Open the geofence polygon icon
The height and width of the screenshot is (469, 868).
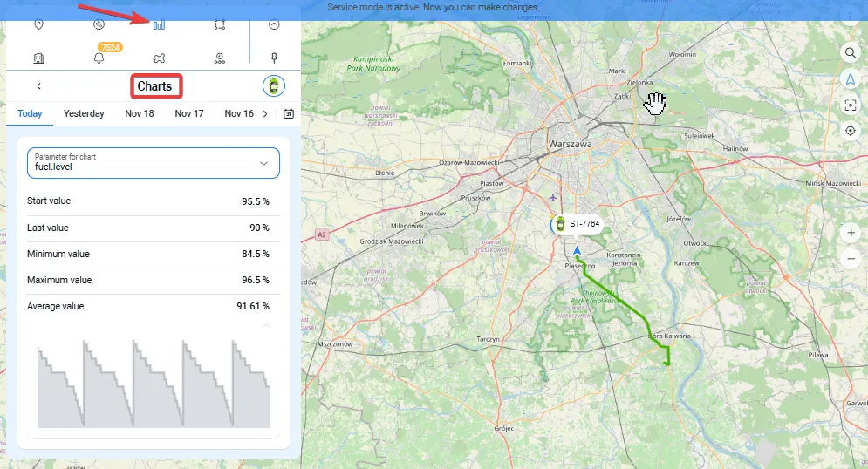220,24
